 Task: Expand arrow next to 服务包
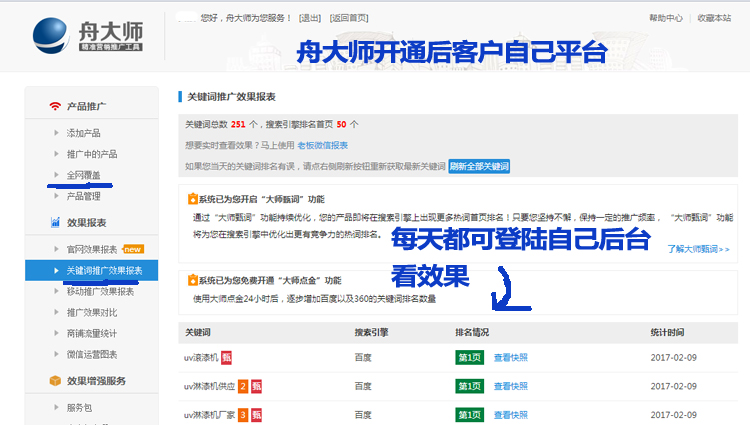pos(56,407)
